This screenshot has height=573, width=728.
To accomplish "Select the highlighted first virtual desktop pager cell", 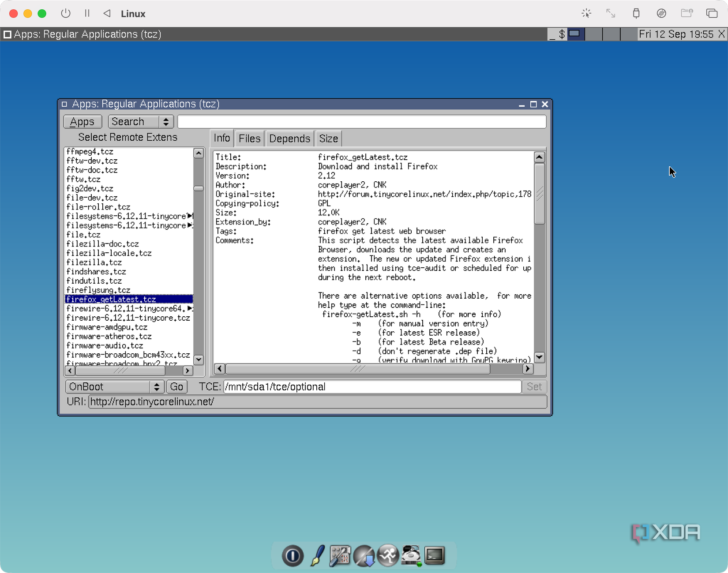I will (x=576, y=34).
